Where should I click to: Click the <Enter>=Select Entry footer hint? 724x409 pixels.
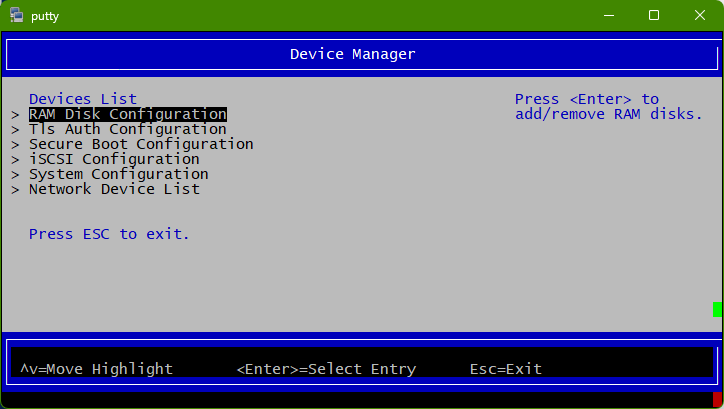coord(326,369)
